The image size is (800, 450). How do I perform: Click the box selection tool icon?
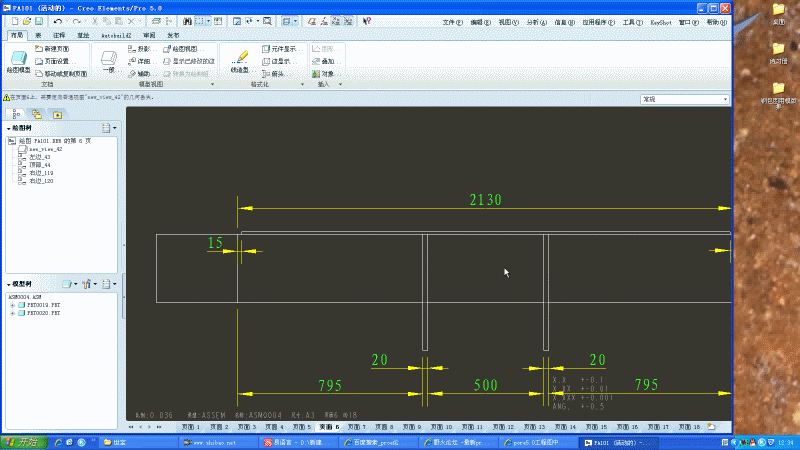(199, 21)
